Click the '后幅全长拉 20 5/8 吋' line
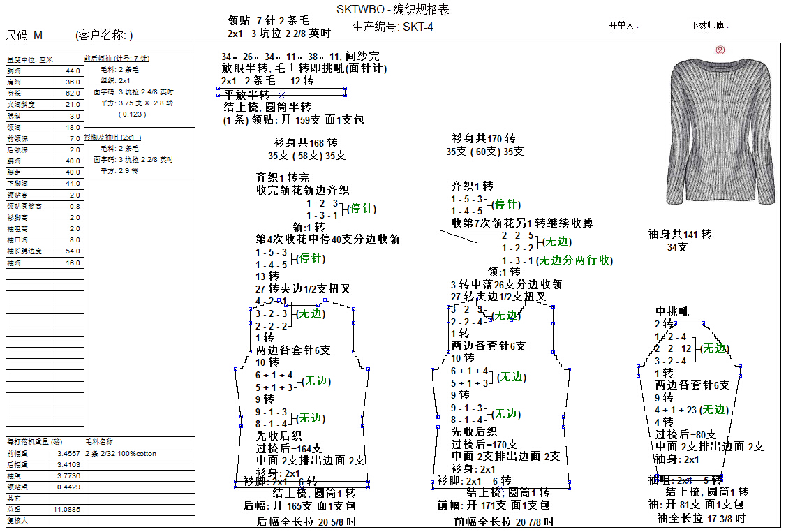Viewport: 786px width, 532px height. point(306,522)
